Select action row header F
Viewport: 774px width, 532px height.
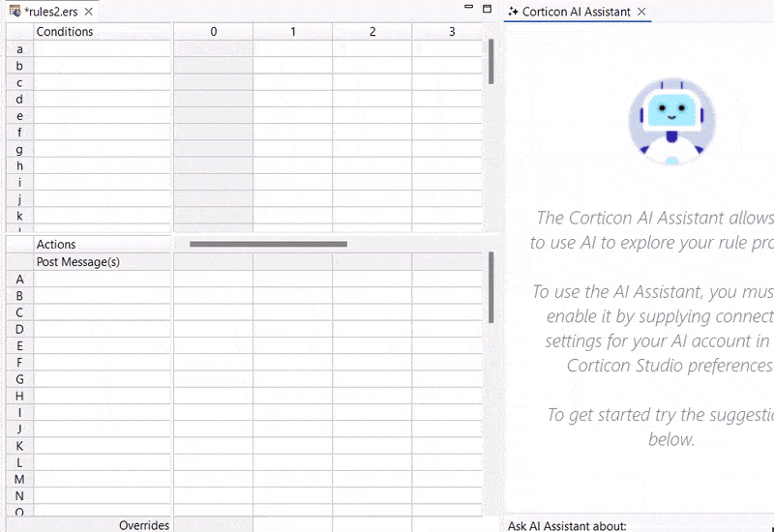tap(19, 362)
